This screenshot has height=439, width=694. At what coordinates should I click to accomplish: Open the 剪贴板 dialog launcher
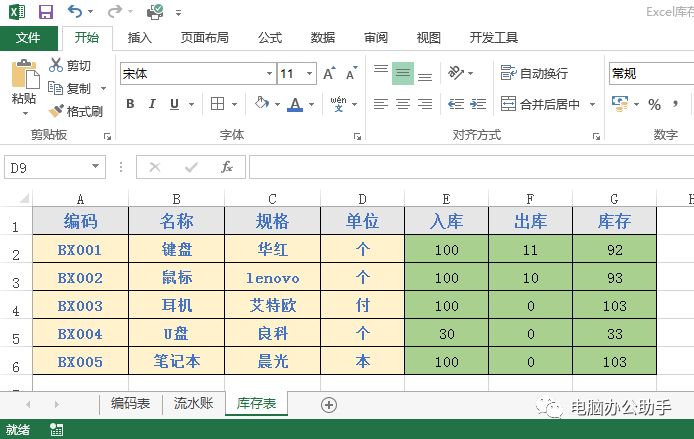107,137
